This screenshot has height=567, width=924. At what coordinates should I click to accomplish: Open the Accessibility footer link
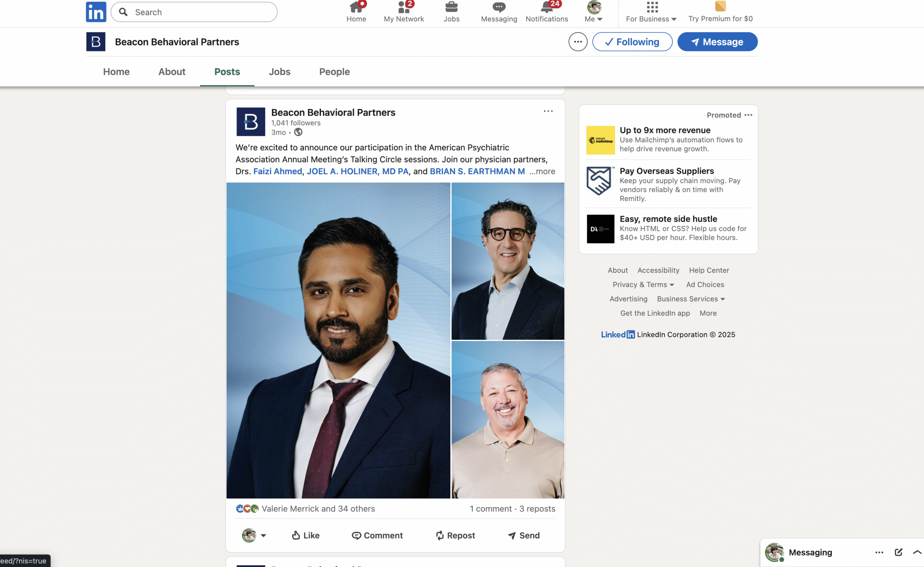pyautogui.click(x=658, y=270)
